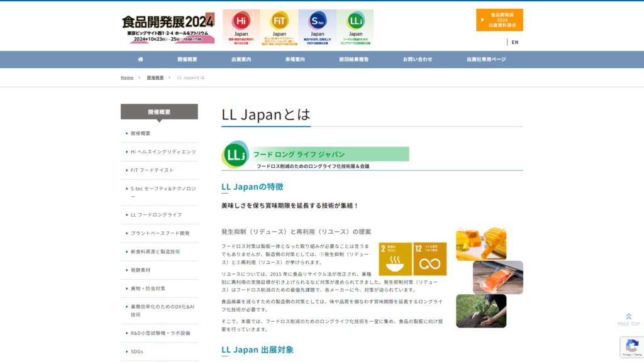Click the green LLj circle logo in content
Image resolution: width=644 pixels, height=362 pixels.
[235, 155]
